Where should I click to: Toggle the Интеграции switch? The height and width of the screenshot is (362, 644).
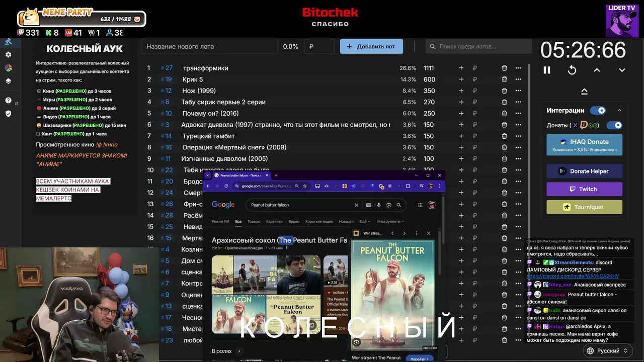(x=598, y=111)
